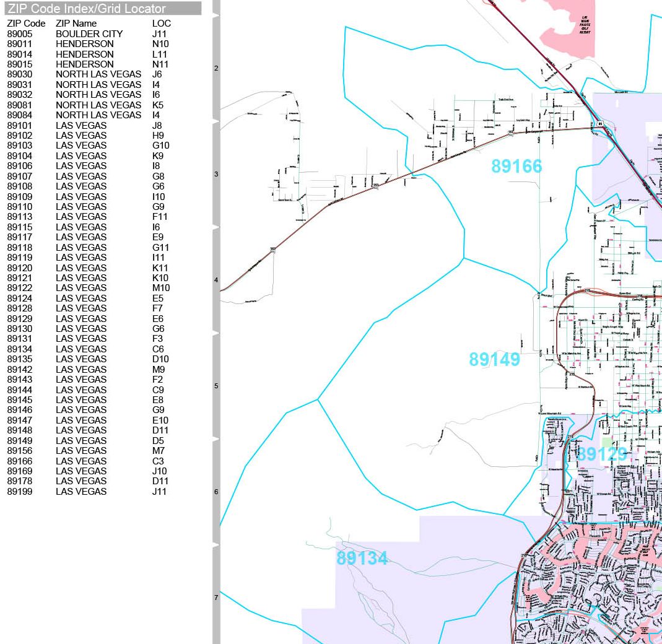Select ZIP code 89101 in the index
This screenshot has height=644, width=662.
pyautogui.click(x=20, y=126)
